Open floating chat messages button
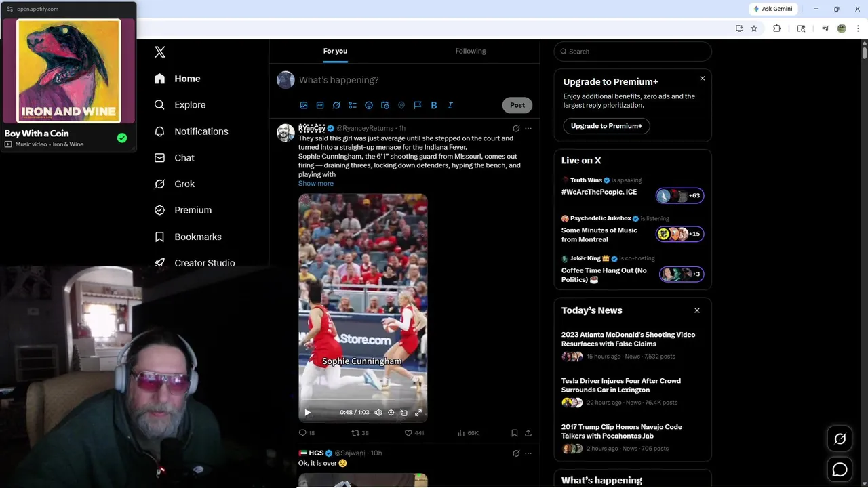The height and width of the screenshot is (488, 868). tap(840, 469)
